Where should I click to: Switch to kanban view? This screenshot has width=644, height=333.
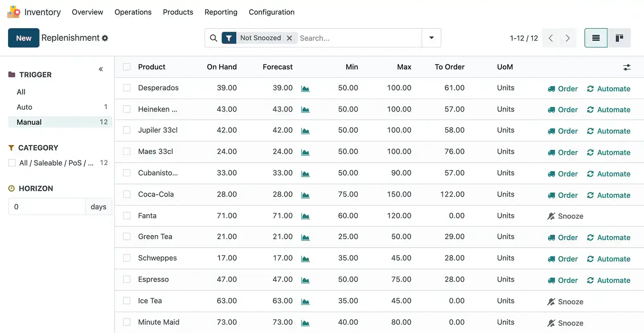point(619,38)
